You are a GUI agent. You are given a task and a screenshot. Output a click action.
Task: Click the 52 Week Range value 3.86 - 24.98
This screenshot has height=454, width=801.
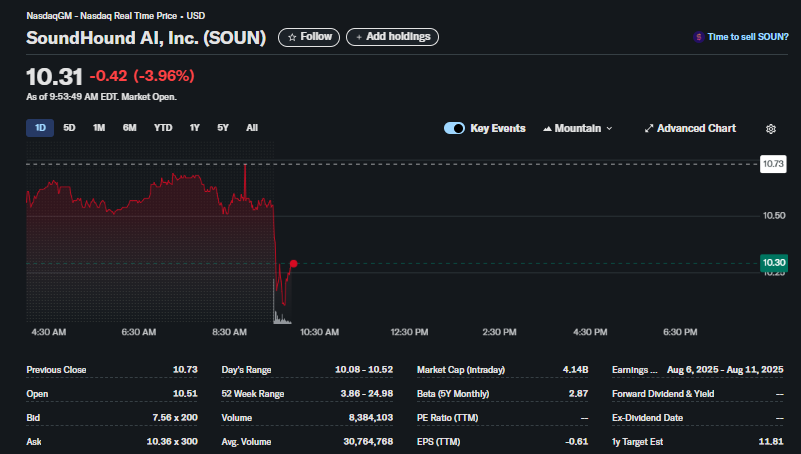367,394
